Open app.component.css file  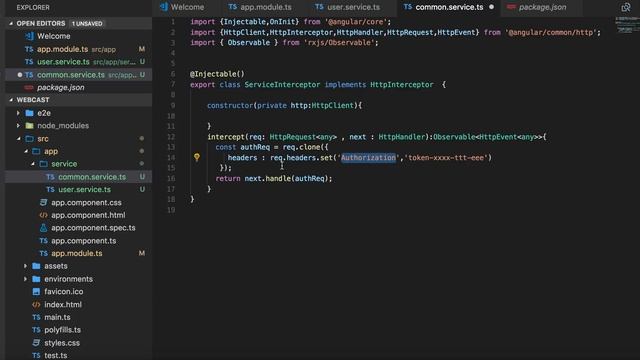coord(78,202)
